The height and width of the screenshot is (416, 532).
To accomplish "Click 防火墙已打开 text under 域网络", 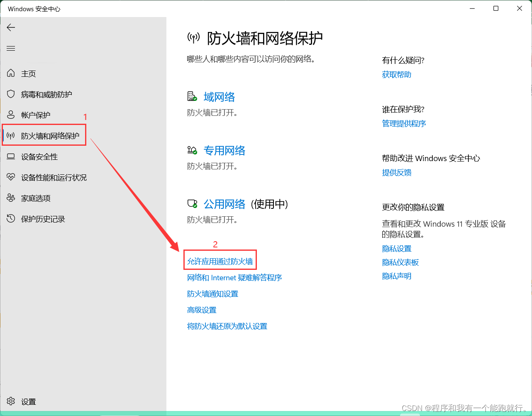I will point(212,113).
